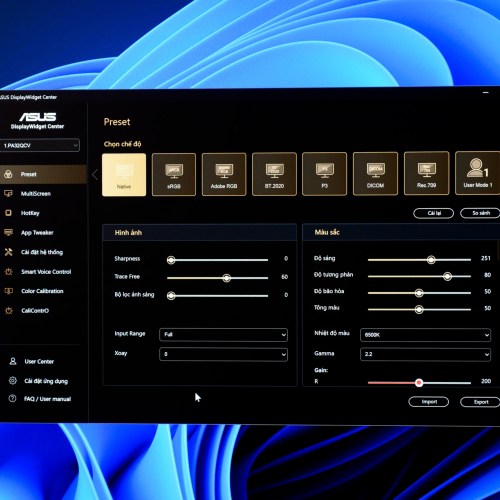Click the Hình ảnh panel header

point(199,233)
